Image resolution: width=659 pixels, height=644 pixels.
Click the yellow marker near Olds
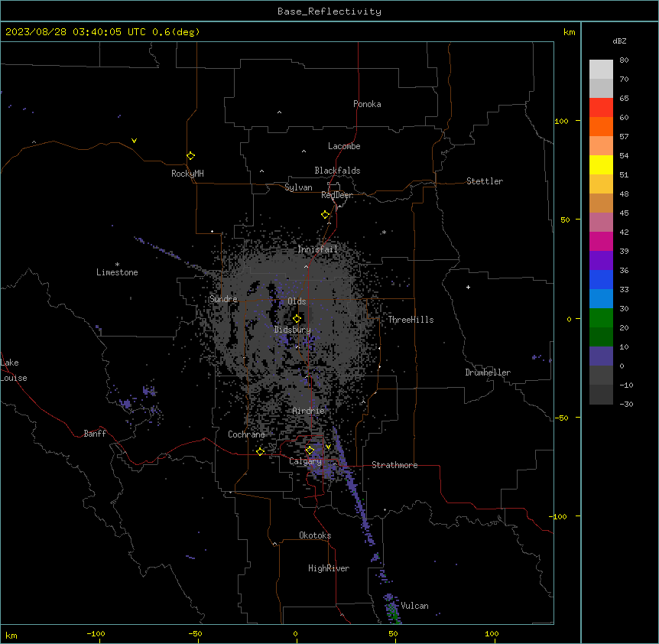pos(297,319)
